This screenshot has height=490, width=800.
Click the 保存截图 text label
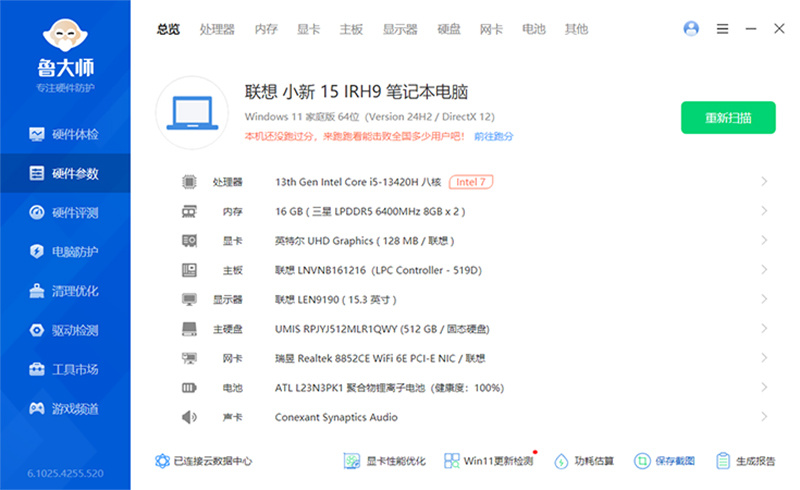(675, 461)
